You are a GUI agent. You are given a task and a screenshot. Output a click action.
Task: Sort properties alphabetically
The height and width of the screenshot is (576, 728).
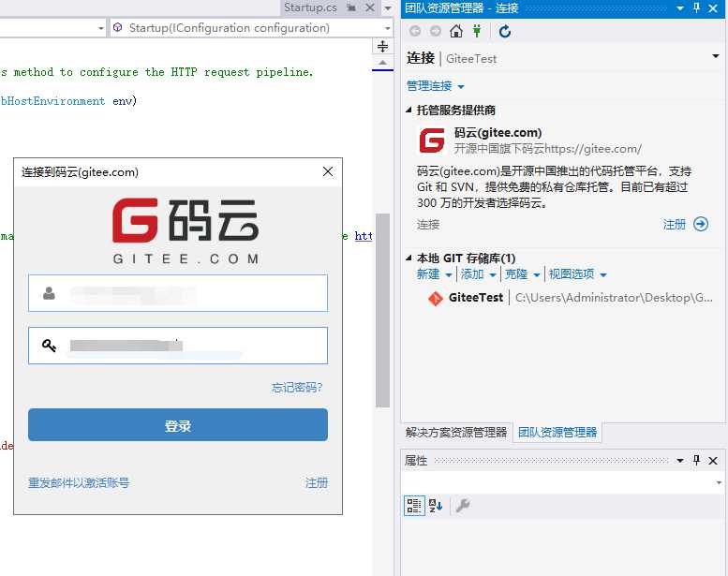(436, 506)
